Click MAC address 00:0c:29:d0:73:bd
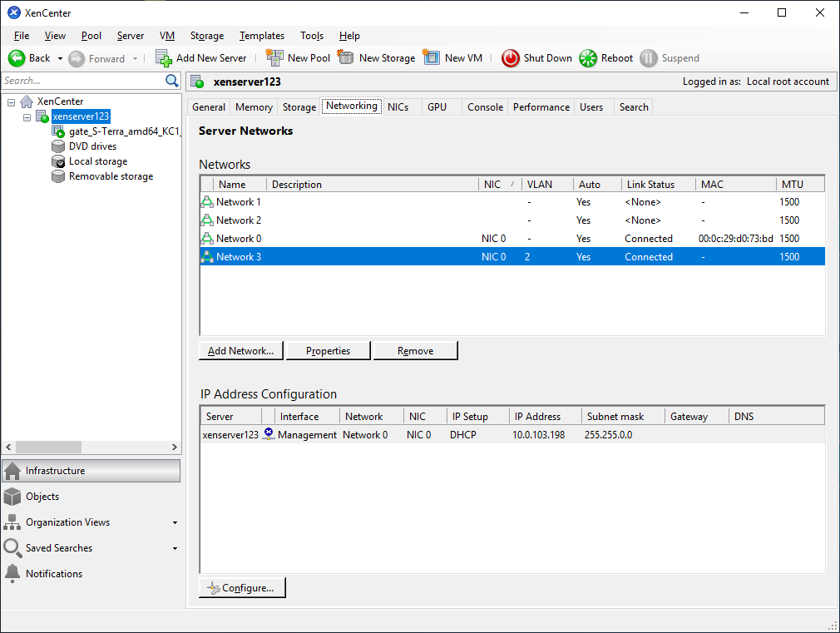840x633 pixels. (735, 239)
